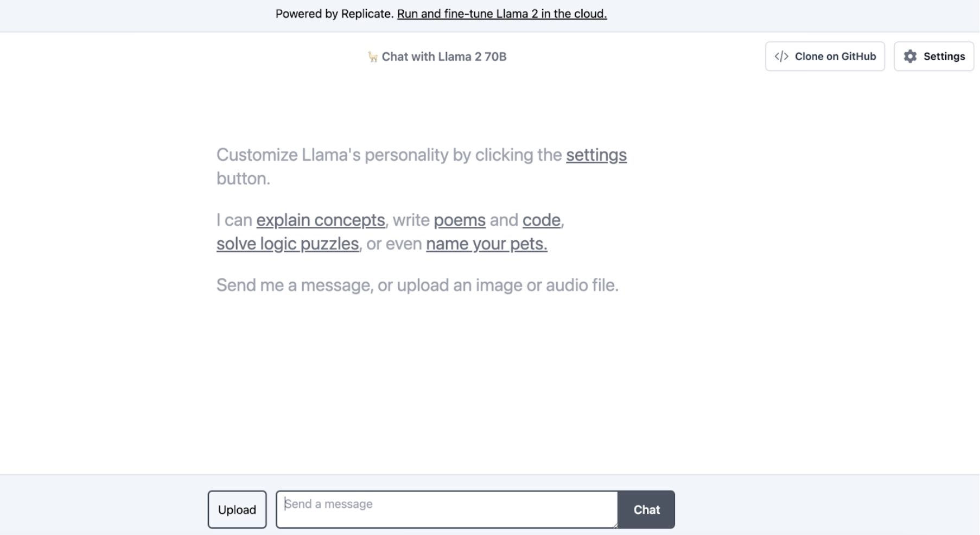The height and width of the screenshot is (535, 980).
Task: Open the Settings button text label
Action: pos(944,56)
